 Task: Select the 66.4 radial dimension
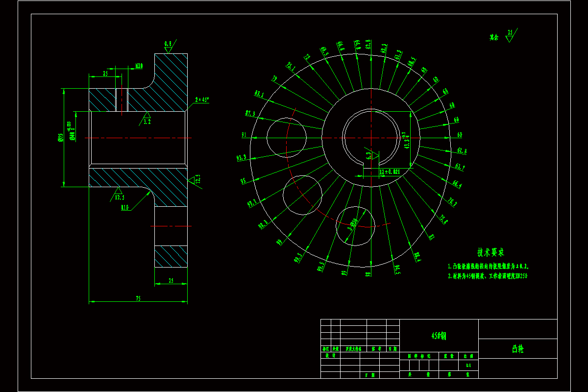[x=457, y=185]
